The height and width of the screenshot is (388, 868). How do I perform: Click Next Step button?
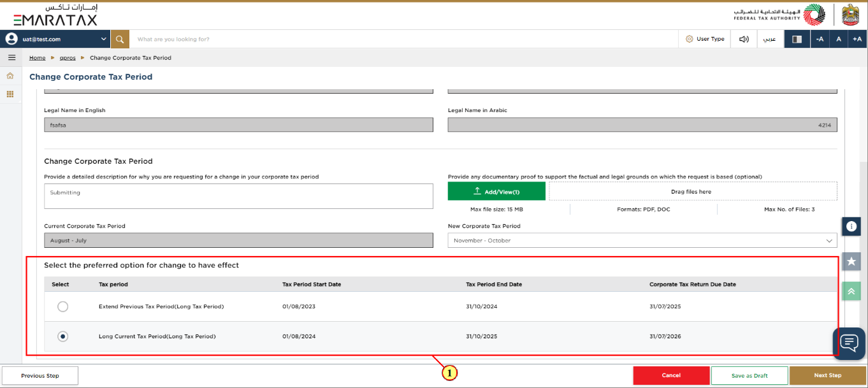pyautogui.click(x=828, y=375)
